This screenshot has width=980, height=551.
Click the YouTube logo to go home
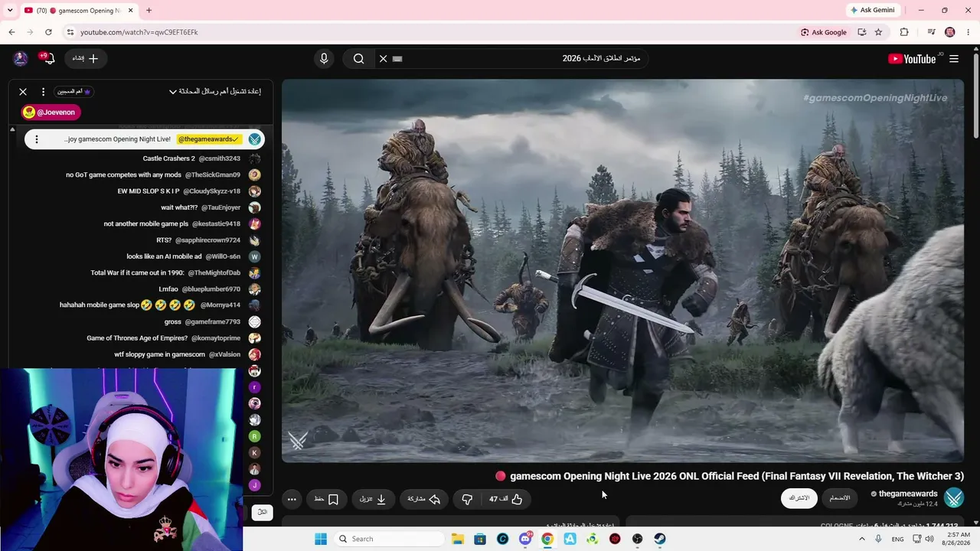tap(912, 59)
